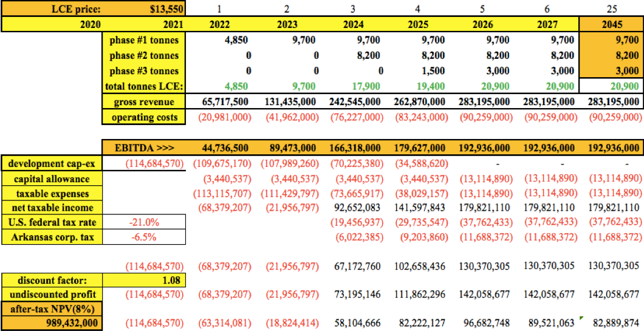
Task: Select the gross revenue row label
Action: click(143, 101)
